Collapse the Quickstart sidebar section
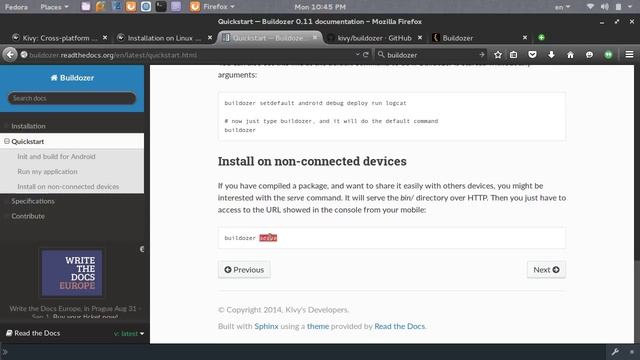The height and width of the screenshot is (360, 640). 7,141
